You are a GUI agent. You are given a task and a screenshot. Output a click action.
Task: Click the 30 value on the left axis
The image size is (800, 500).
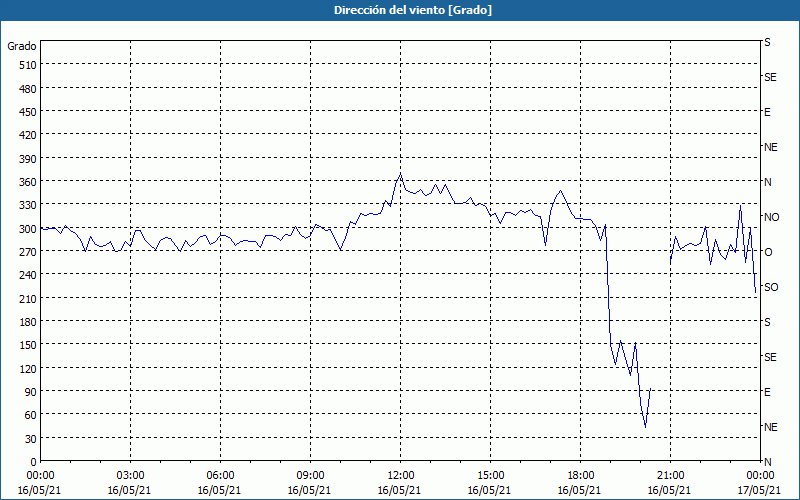point(30,439)
